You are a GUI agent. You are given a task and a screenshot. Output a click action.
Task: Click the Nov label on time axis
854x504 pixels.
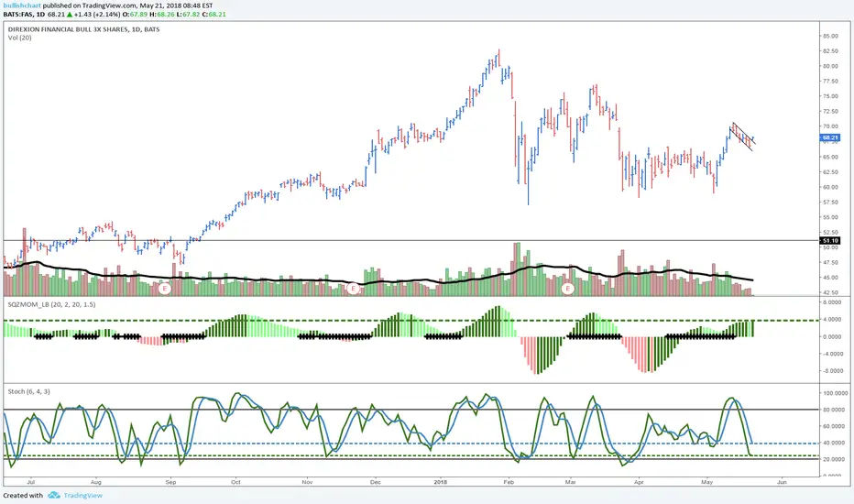point(307,482)
